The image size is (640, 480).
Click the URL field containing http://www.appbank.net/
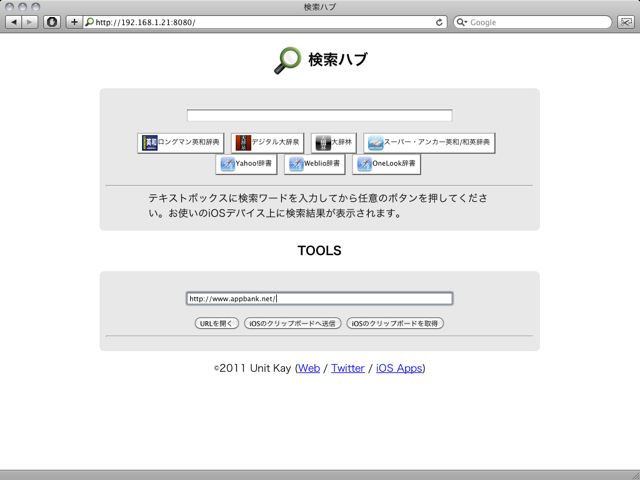point(320,298)
